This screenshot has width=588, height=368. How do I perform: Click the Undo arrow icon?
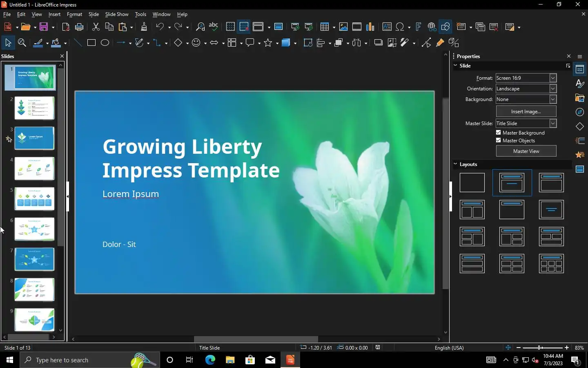160,27
